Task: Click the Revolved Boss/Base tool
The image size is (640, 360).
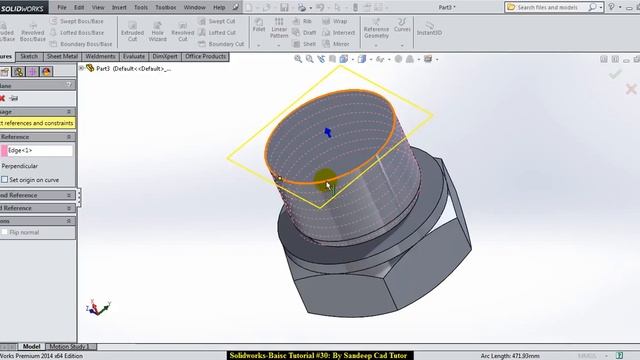Action: [33, 31]
